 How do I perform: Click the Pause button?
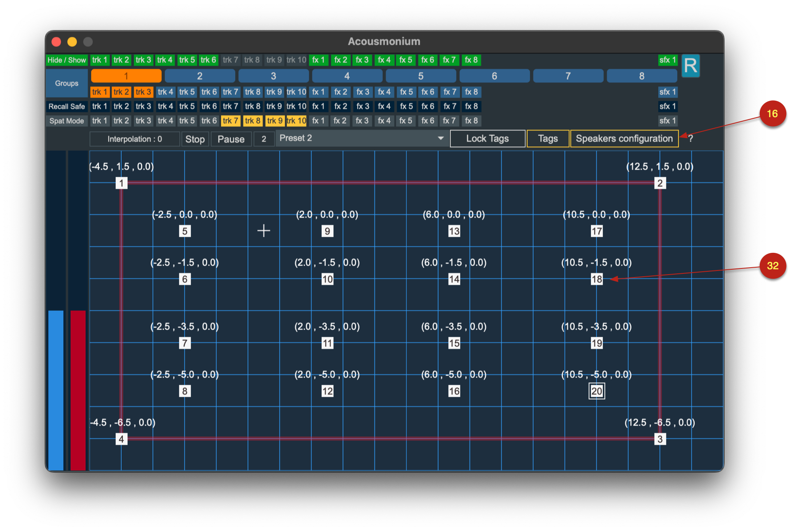click(x=231, y=139)
